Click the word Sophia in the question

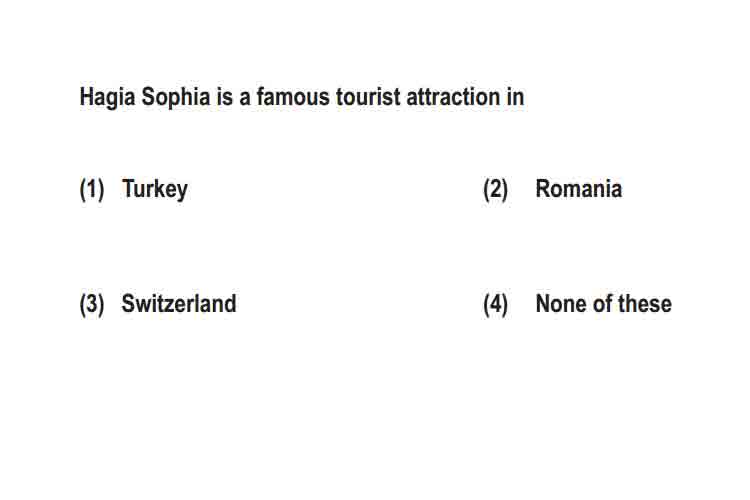click(176, 98)
